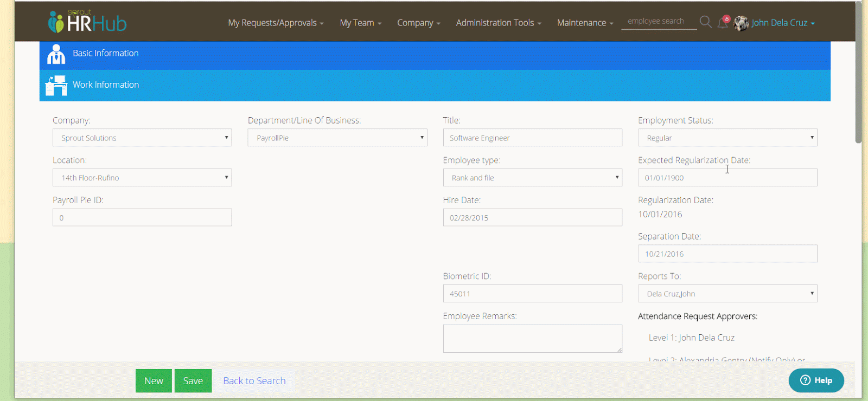Screen dimensions: 868x401
Task: Open the Location dropdown (14th Floor-Rufino)
Action: [142, 177]
